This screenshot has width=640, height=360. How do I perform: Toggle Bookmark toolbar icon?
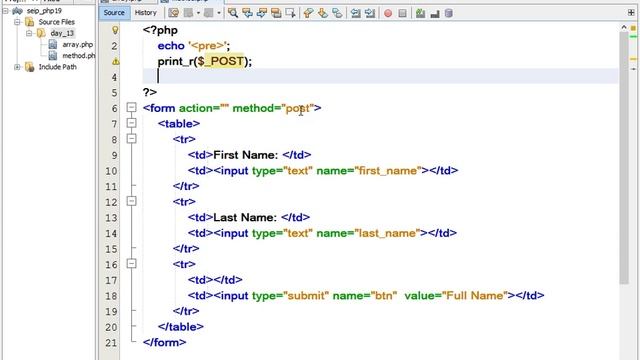337,13
